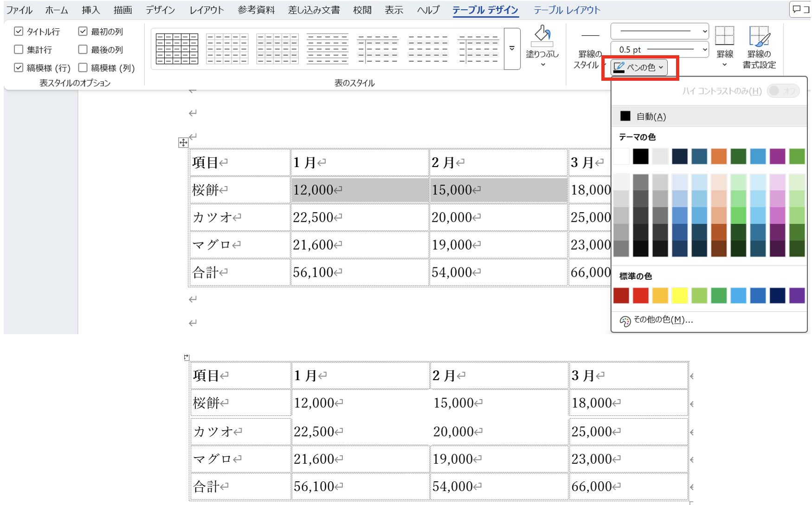
Task: Click the 塗りつぶし shading paint bucket icon
Action: point(542,35)
